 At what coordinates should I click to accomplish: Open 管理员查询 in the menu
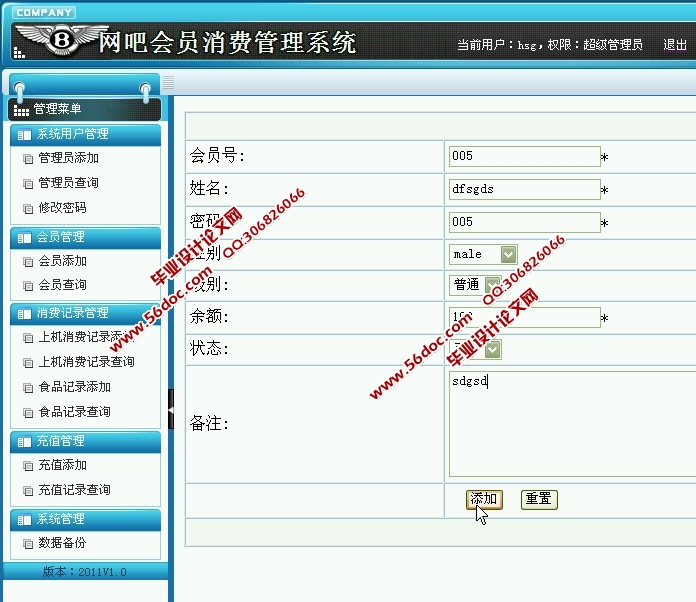point(68,183)
